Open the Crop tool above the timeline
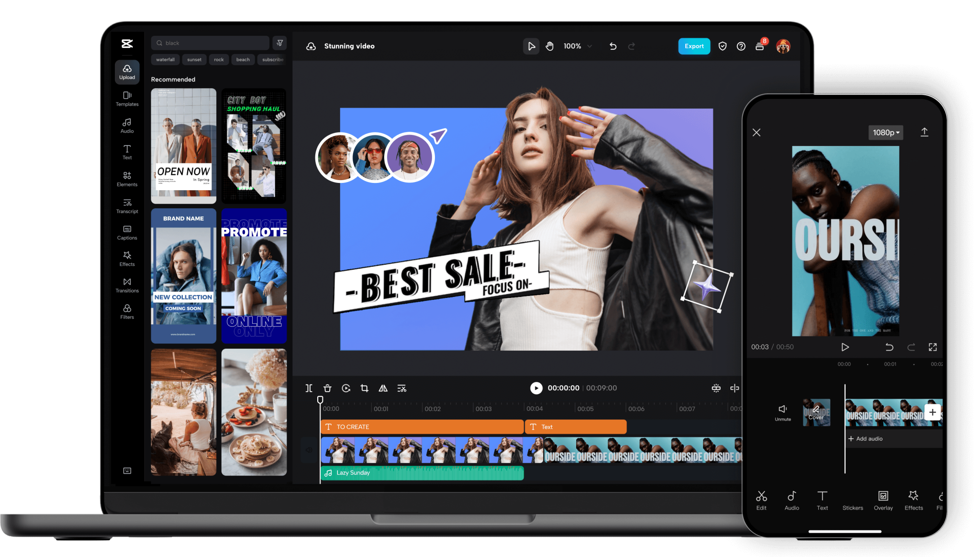Image resolution: width=980 pixels, height=557 pixels. (x=364, y=388)
